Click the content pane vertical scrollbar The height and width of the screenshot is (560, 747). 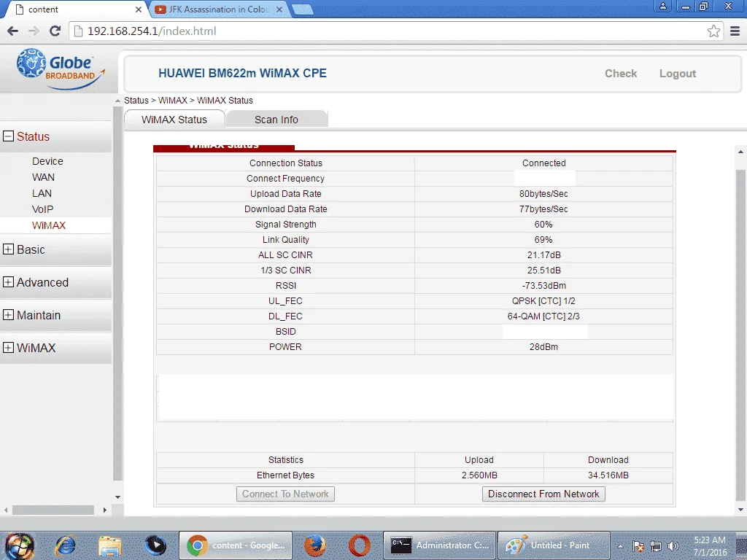(x=740, y=335)
